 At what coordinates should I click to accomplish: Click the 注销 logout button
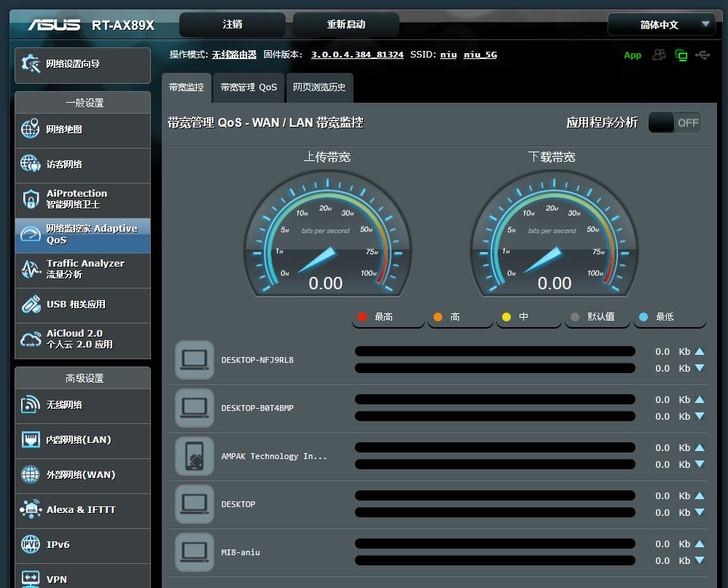point(232,25)
